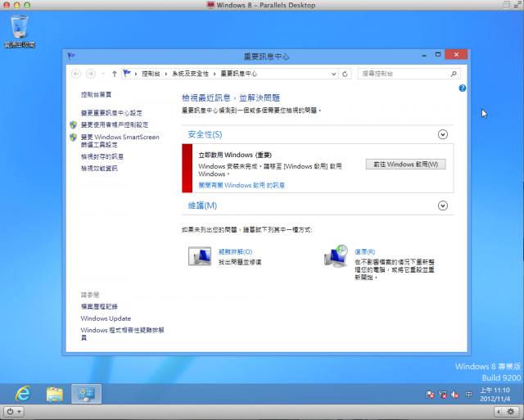Image resolution: width=524 pixels, height=420 pixels.
Task: Click the 安全性(S) section heading
Action: 205,134
